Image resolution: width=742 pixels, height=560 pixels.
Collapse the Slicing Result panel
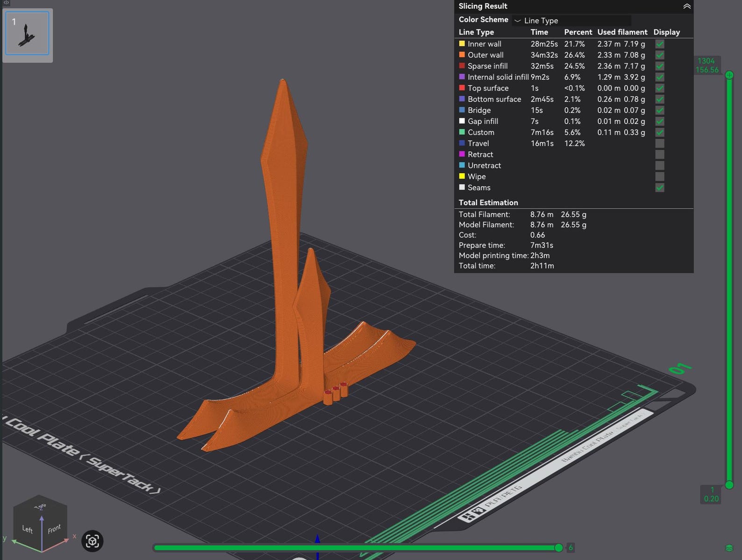686,6
